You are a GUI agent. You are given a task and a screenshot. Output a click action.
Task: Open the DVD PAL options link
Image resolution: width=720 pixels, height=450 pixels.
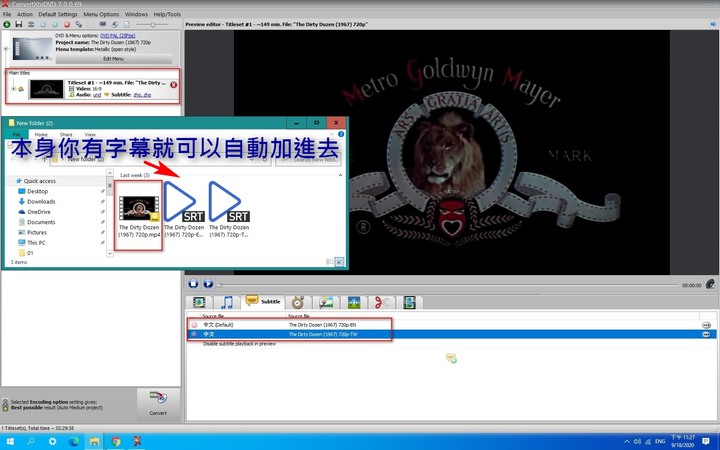coord(118,35)
